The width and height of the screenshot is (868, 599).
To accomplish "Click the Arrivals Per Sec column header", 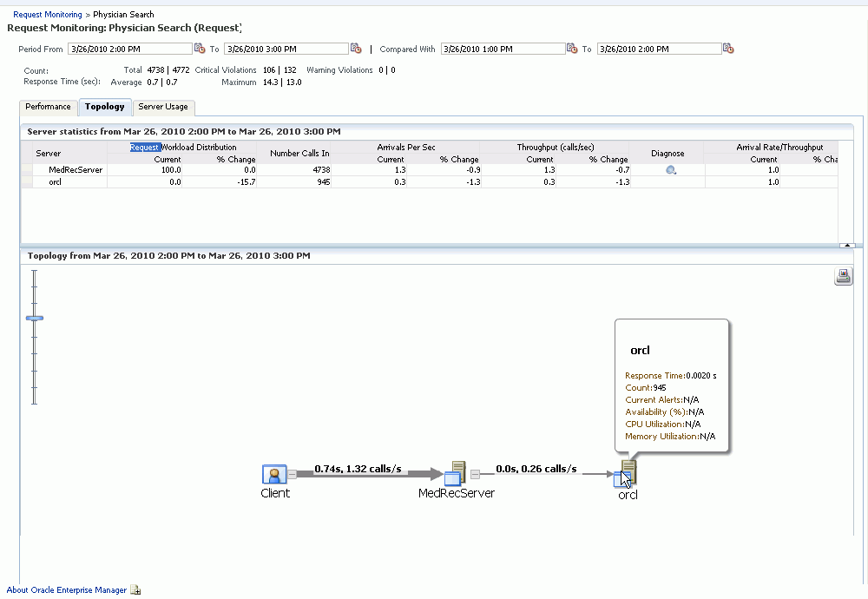I will pos(405,148).
